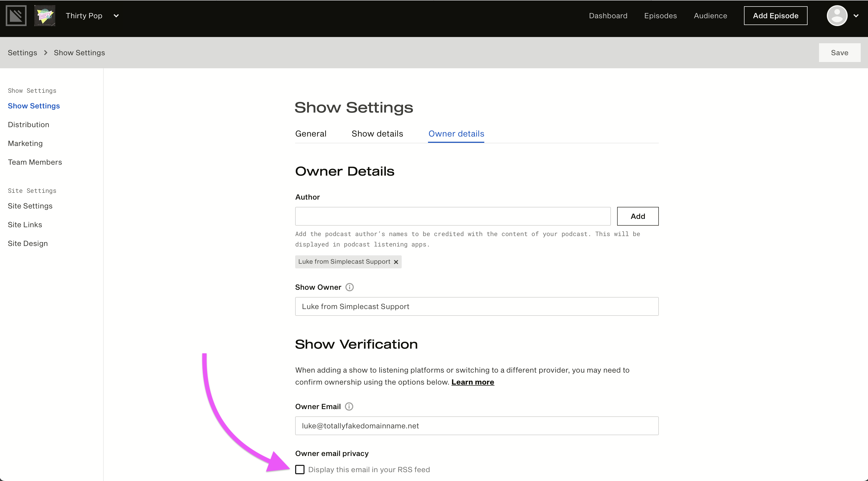
Task: Enable Display this email in your RSS feed
Action: (x=300, y=470)
